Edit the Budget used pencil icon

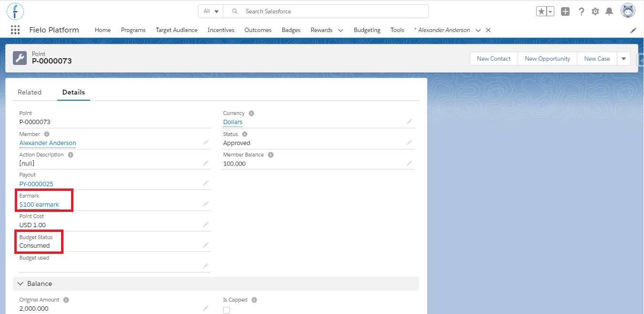[x=206, y=266]
